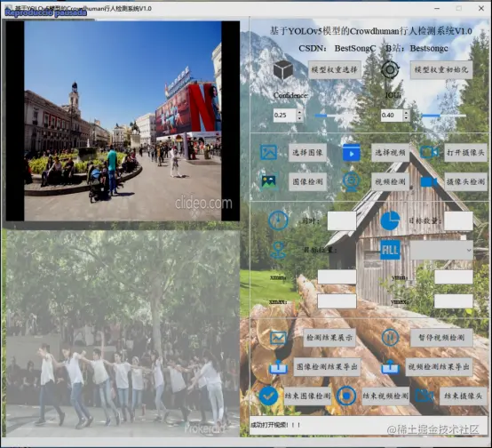Click the landscape picture icon beside 图像检测
The image size is (492, 448).
pyautogui.click(x=269, y=181)
